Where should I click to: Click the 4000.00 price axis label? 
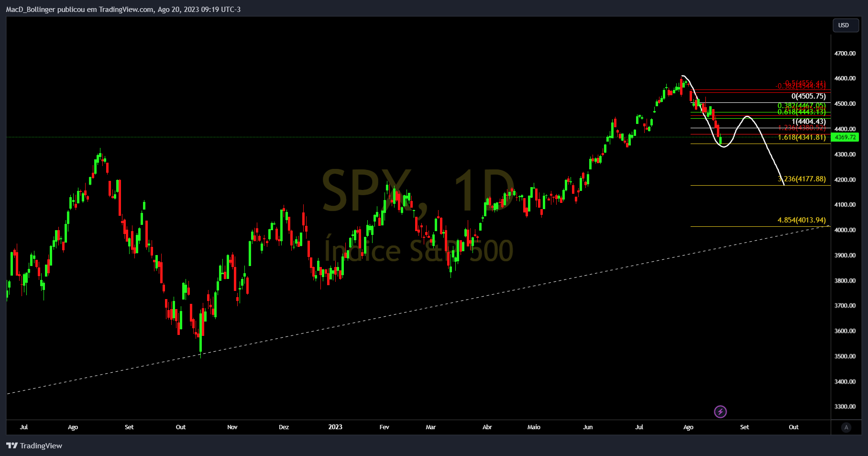tap(845, 230)
